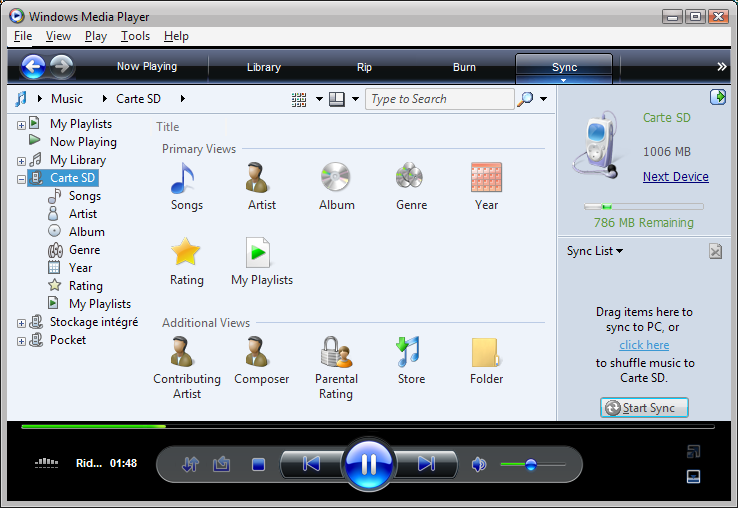The width and height of the screenshot is (738, 508).
Task: Switch to the Rip tab
Action: (364, 67)
